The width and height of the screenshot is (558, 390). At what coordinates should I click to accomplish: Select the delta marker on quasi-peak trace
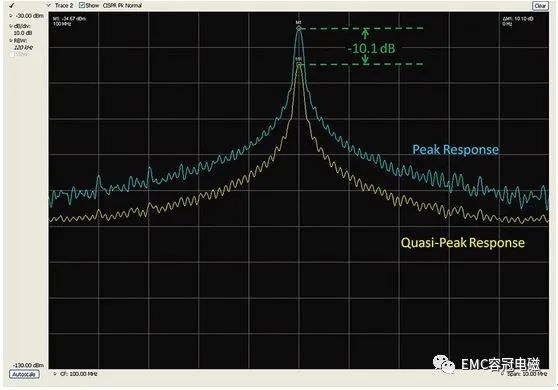299,64
